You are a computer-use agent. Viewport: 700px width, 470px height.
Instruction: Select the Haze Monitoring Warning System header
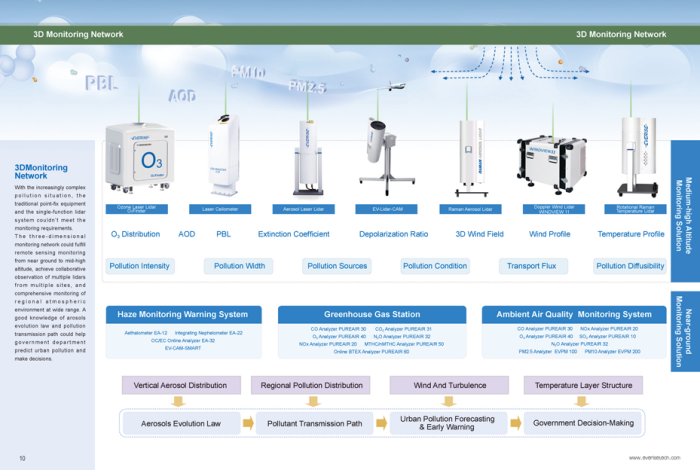[183, 314]
